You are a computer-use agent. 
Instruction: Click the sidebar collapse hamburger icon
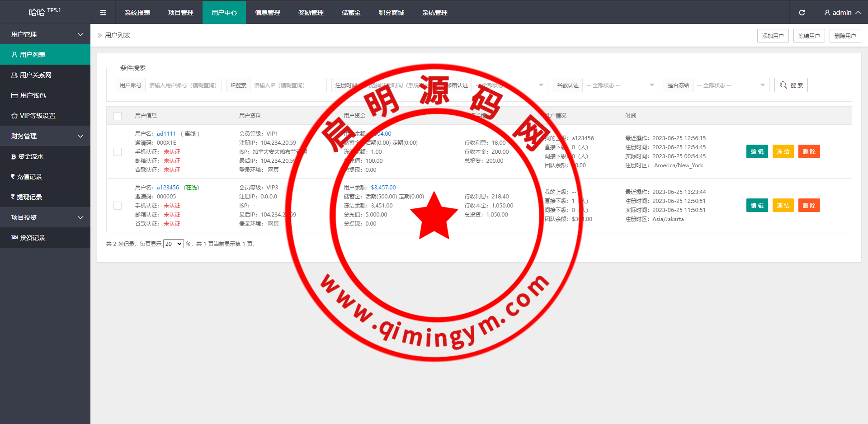click(103, 13)
